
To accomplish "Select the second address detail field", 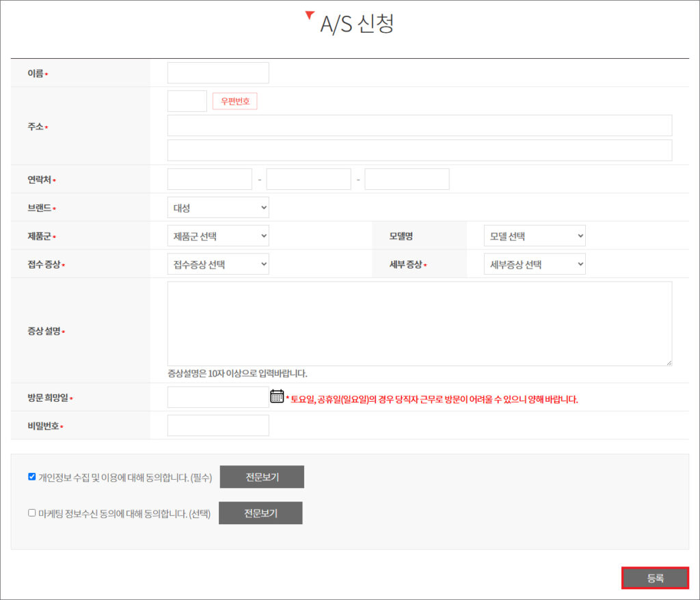I will click(419, 150).
